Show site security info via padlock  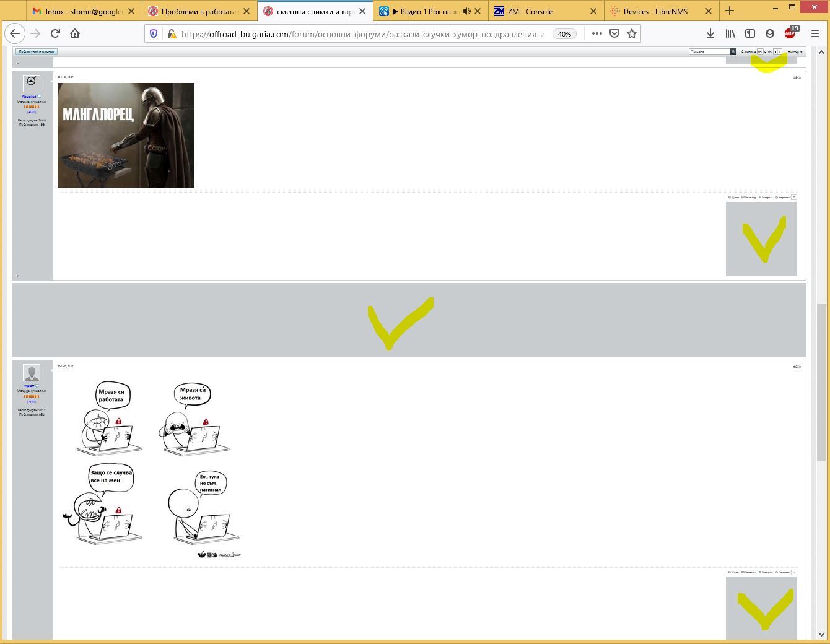(x=172, y=34)
